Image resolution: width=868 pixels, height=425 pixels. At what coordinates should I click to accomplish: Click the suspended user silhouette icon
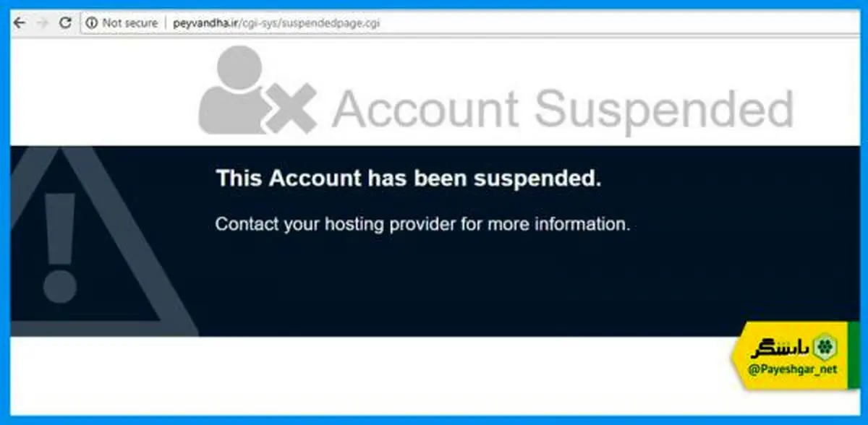pos(231,90)
